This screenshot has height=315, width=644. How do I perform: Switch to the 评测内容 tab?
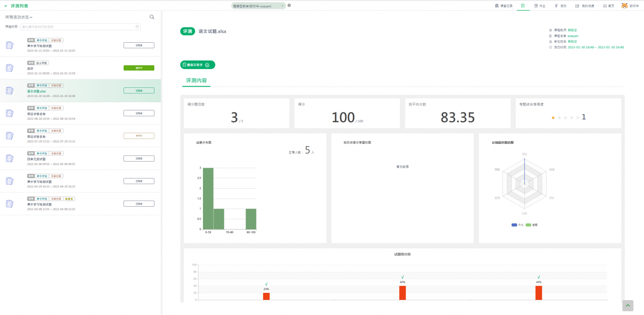tap(196, 81)
